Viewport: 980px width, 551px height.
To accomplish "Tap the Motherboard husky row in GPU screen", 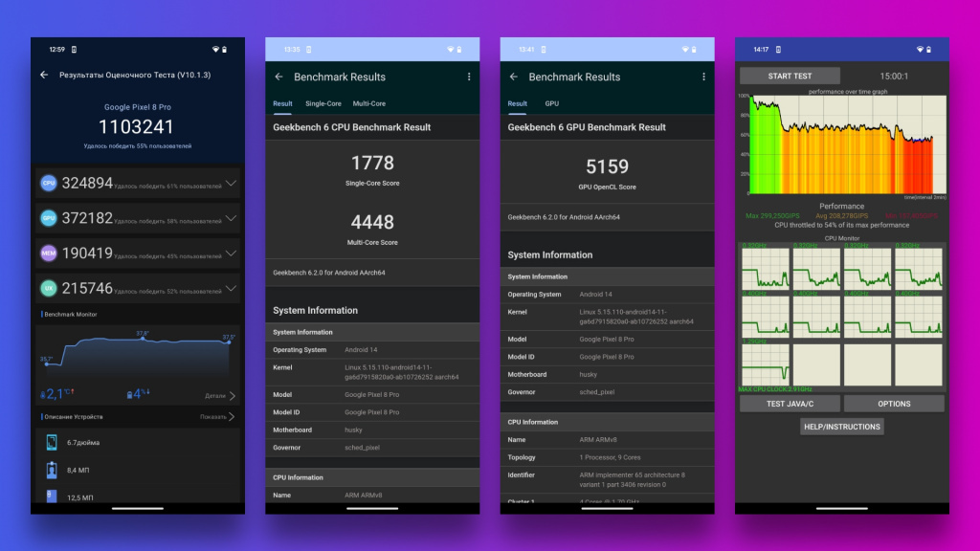I will 607,375.
